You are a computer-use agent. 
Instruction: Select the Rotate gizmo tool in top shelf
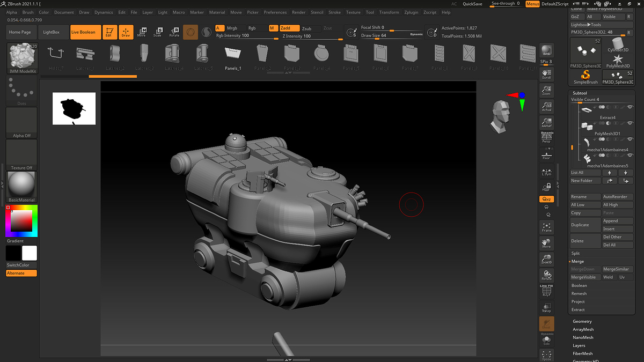174,32
